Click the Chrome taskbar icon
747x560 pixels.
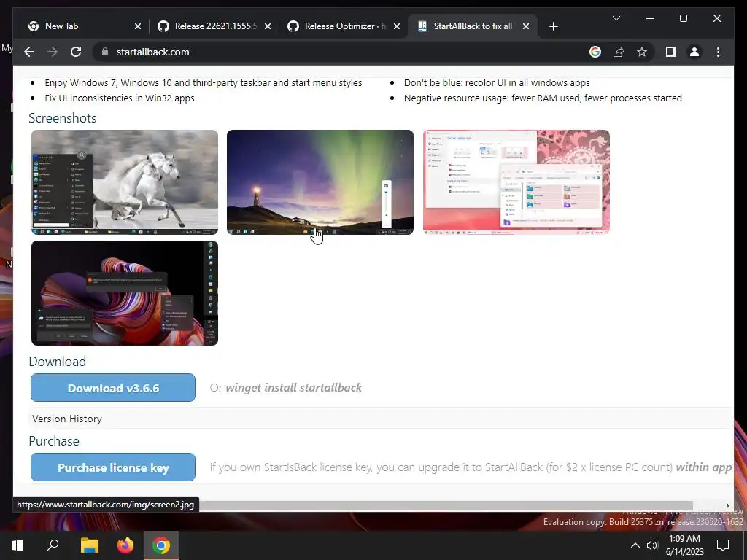click(x=161, y=545)
